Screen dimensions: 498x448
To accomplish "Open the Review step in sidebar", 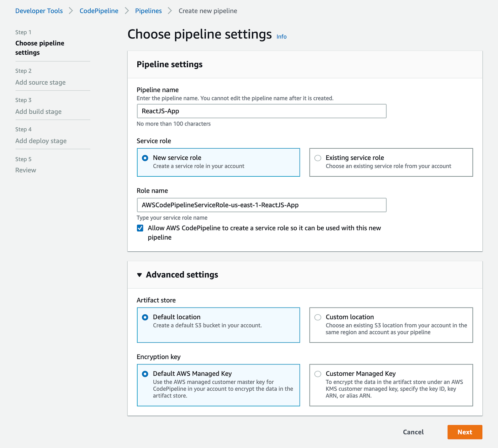I will point(26,170).
